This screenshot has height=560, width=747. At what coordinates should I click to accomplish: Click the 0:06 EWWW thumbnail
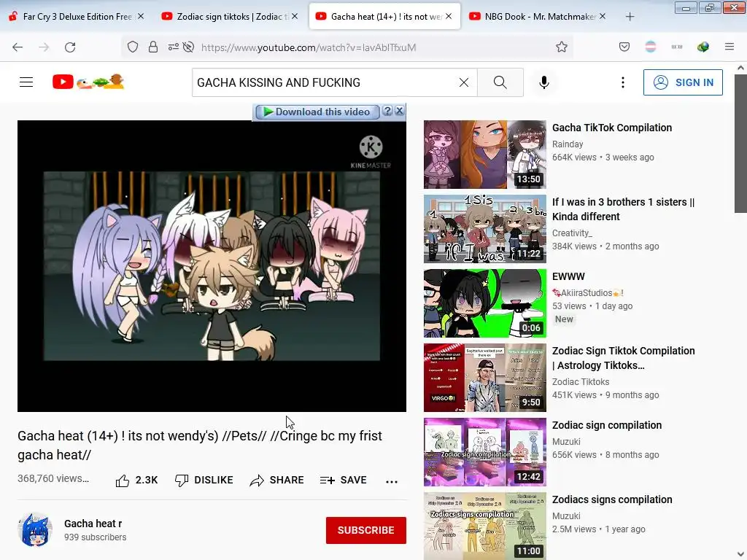[485, 303]
